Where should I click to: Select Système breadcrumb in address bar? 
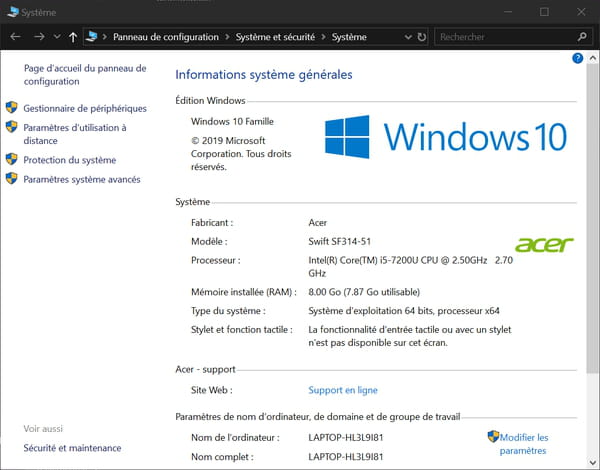point(349,37)
